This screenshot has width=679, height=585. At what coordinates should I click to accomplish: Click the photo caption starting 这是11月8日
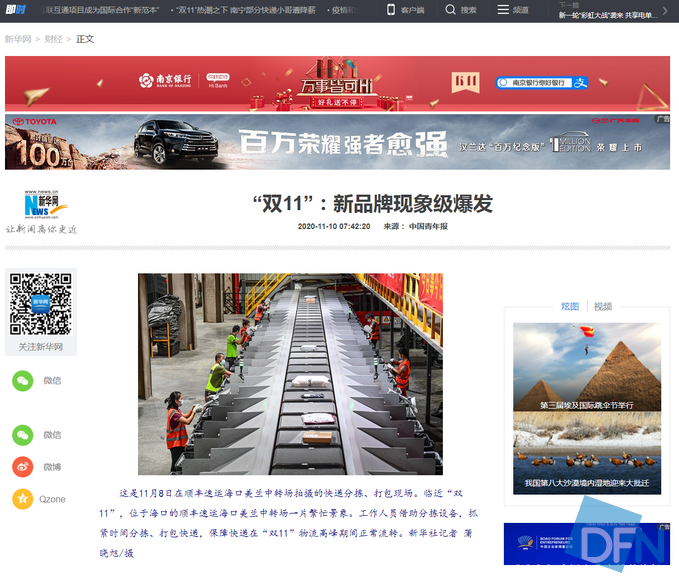tap(288, 523)
